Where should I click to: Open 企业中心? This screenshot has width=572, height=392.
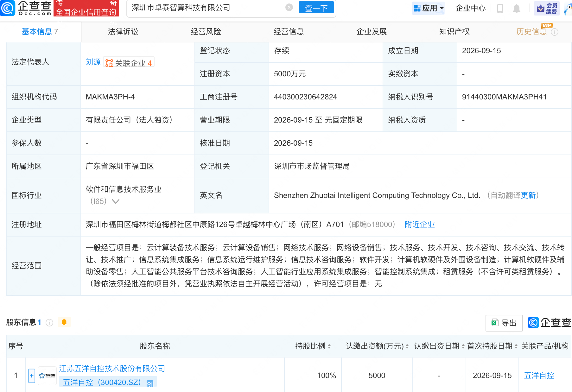pyautogui.click(x=470, y=8)
